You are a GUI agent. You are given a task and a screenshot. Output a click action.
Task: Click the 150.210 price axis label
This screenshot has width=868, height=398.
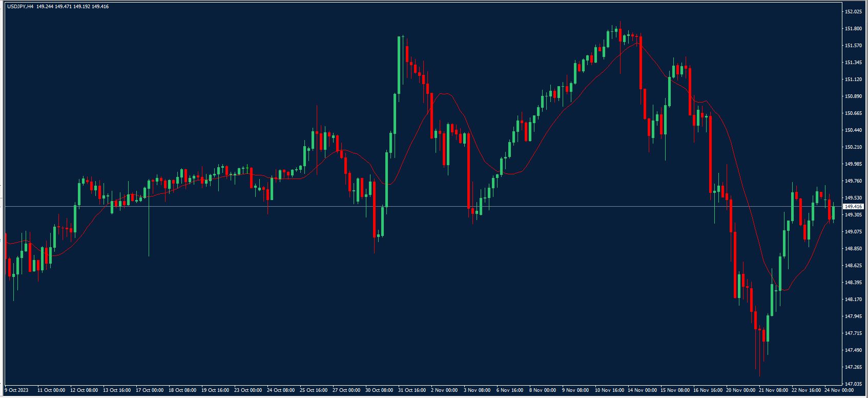pos(853,147)
